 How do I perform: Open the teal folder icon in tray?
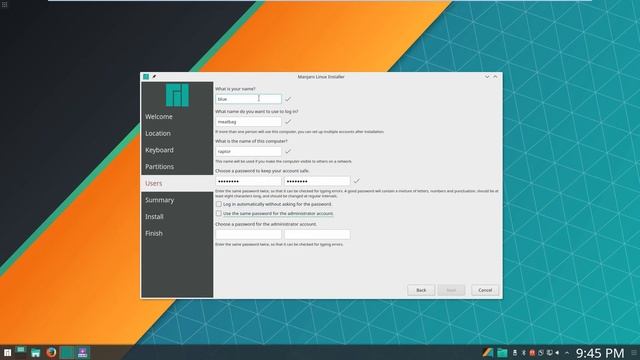coord(502,353)
